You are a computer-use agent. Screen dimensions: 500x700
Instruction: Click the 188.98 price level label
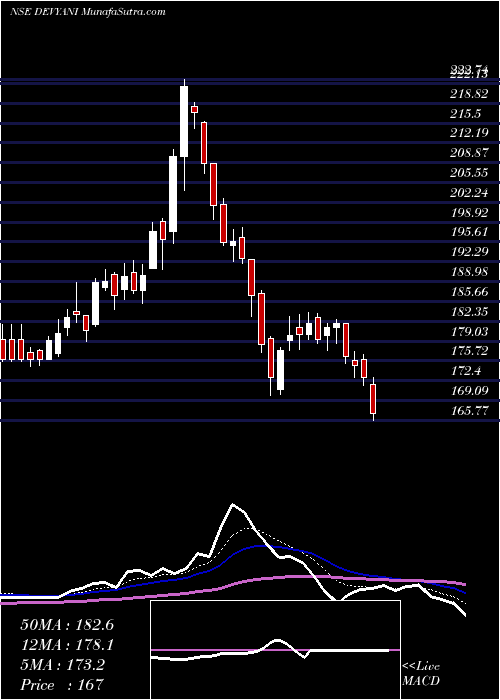point(469,272)
